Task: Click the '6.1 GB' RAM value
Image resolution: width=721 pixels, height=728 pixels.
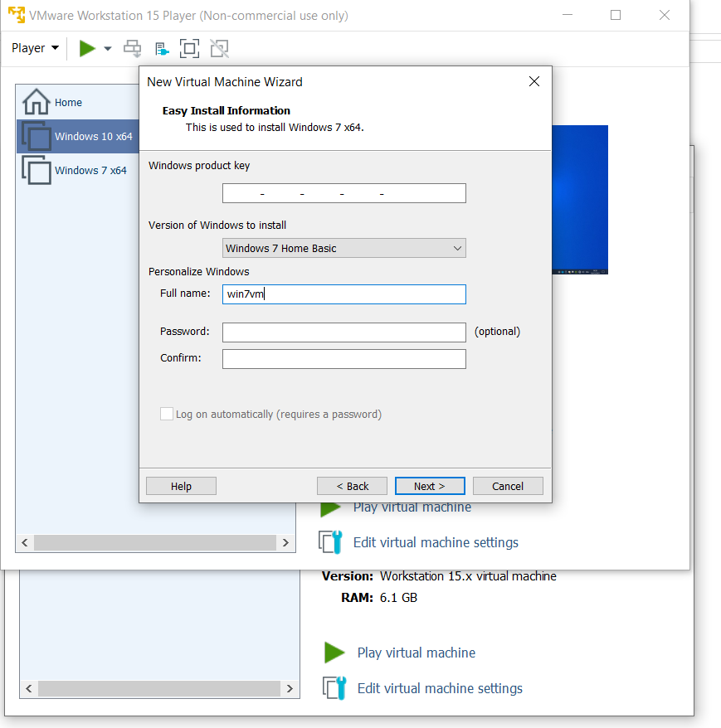Action: click(x=398, y=598)
